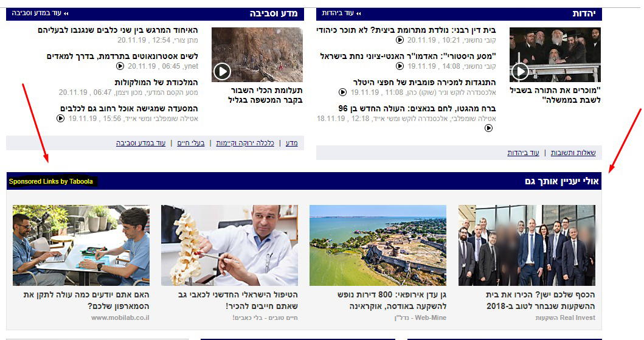Select the 'בעלי חיים' category link
Screen dimensions: 644x340
[190, 143]
